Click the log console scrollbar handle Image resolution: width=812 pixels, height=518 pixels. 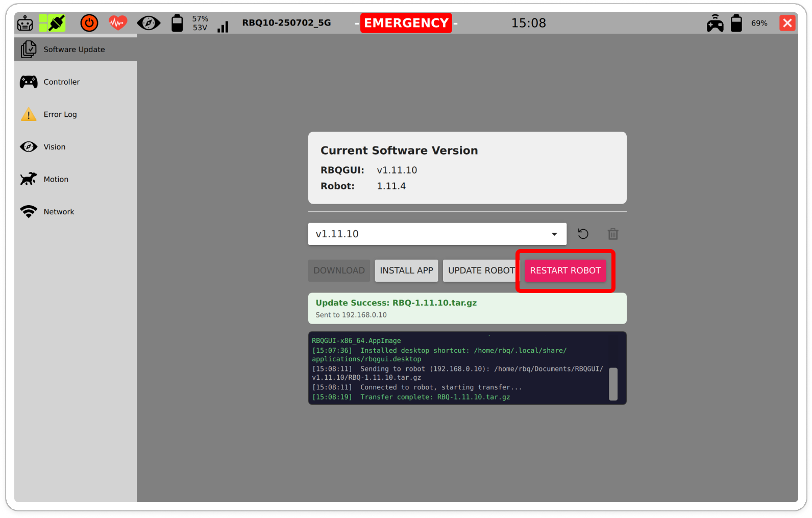(x=613, y=384)
